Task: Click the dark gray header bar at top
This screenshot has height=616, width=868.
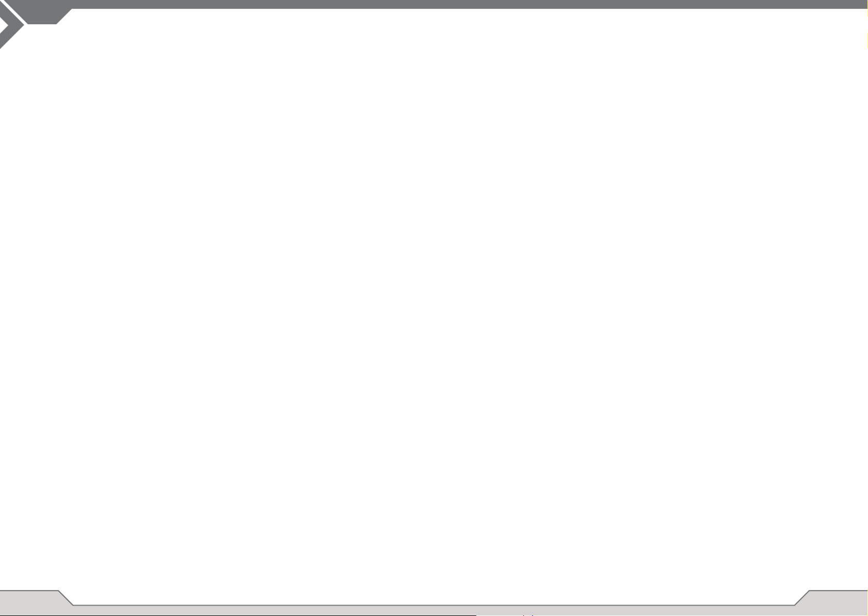Action: point(434,4)
